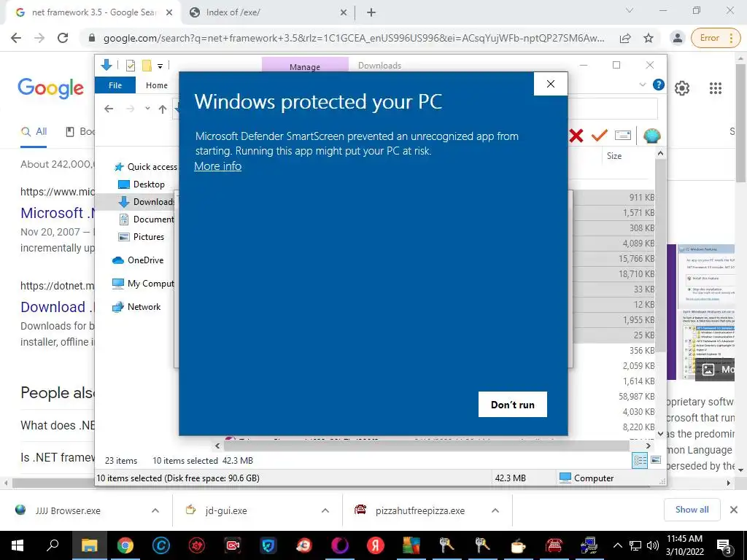
Task: Open the File tab in Explorer
Action: click(x=115, y=85)
